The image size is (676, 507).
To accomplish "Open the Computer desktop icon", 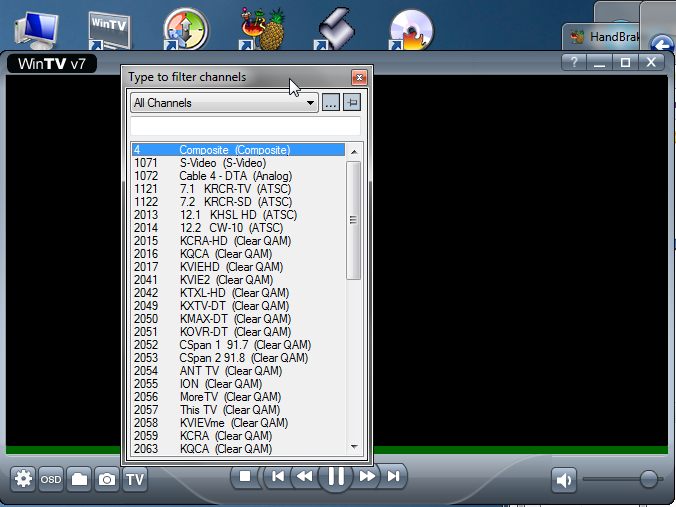I will click(x=36, y=29).
